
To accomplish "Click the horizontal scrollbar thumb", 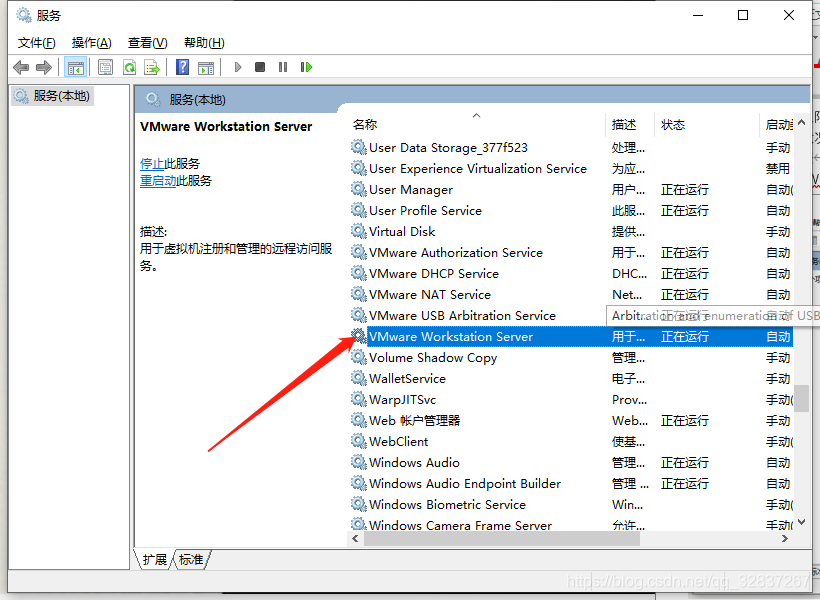I will pos(502,539).
